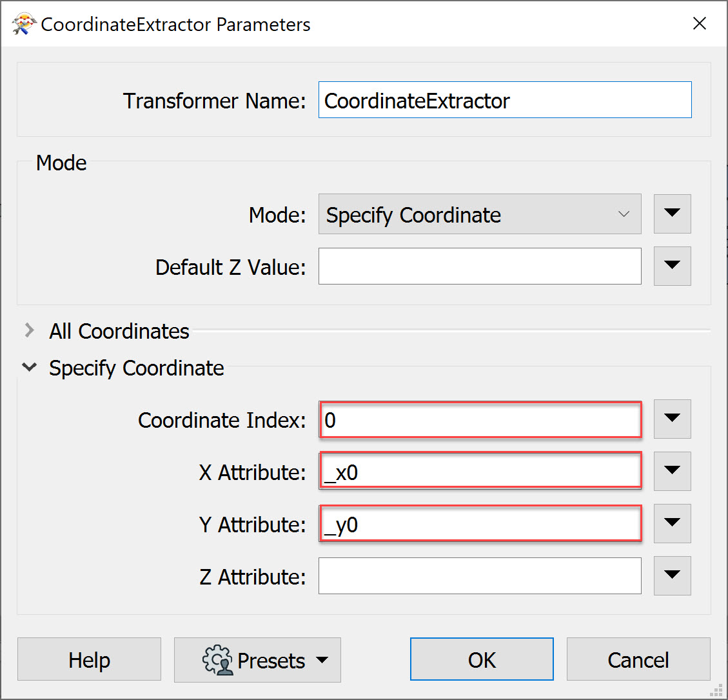The width and height of the screenshot is (728, 700).
Task: Open the arrow menu beside Y Attribute
Action: (672, 523)
